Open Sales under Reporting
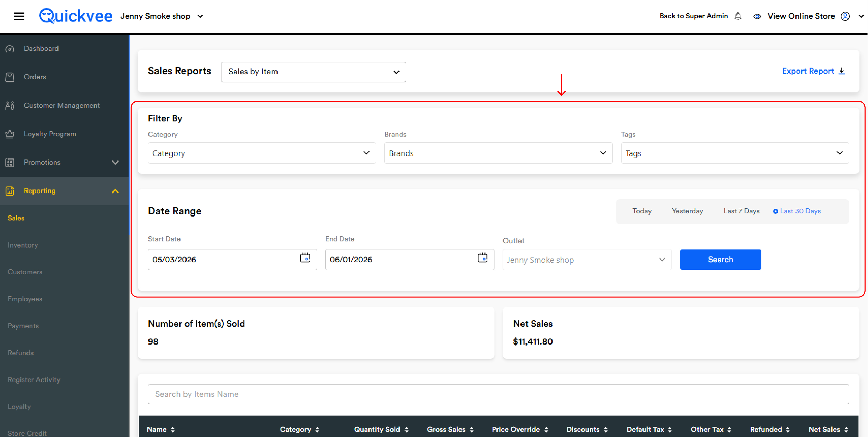Image resolution: width=868 pixels, height=437 pixels. click(16, 218)
